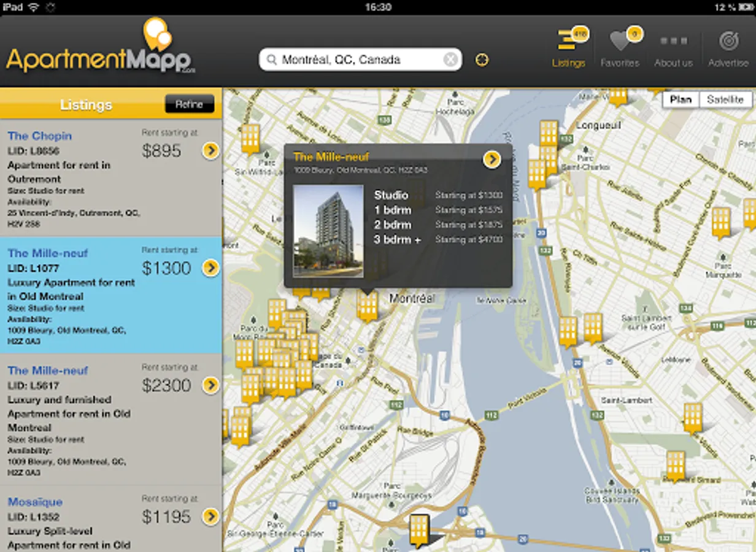
Task: Open the $1300 Mille-neuf listing arrow
Action: (x=210, y=267)
